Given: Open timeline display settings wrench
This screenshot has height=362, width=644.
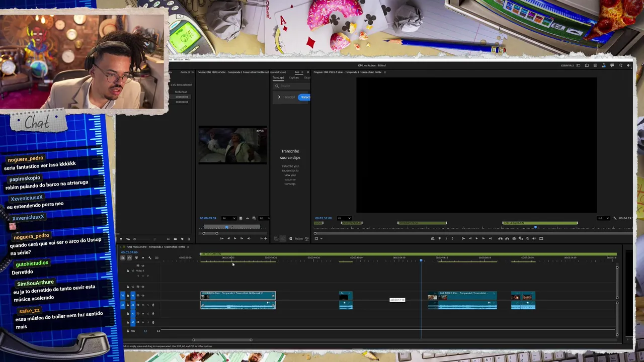Looking at the screenshot, I should pyautogui.click(x=150, y=258).
